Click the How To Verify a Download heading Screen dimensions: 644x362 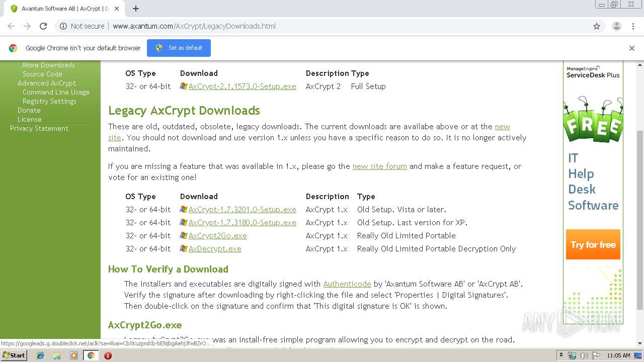click(x=168, y=269)
